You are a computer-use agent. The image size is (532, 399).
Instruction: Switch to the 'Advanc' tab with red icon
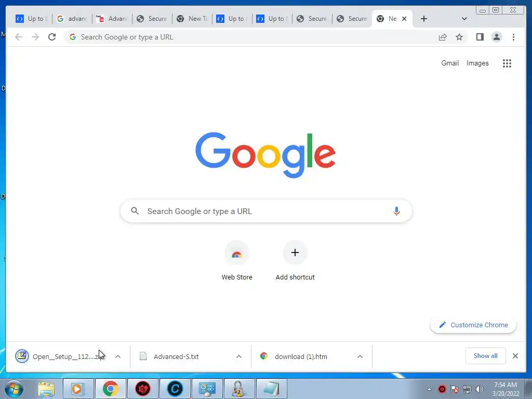coord(112,19)
